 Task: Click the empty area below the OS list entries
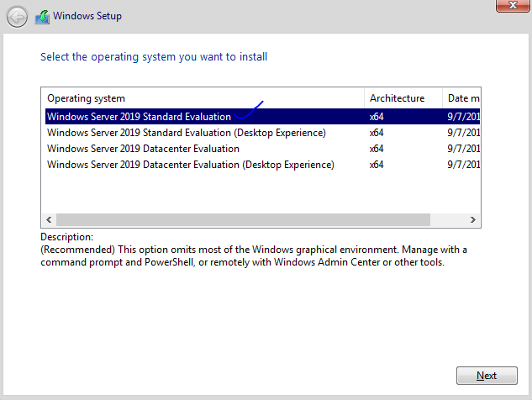(x=252, y=193)
